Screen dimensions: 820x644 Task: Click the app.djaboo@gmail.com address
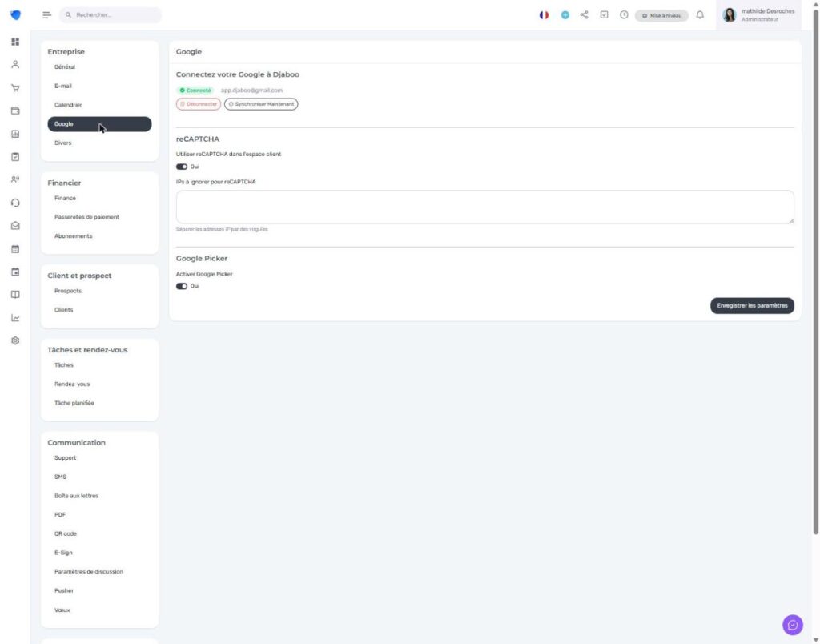coord(251,91)
